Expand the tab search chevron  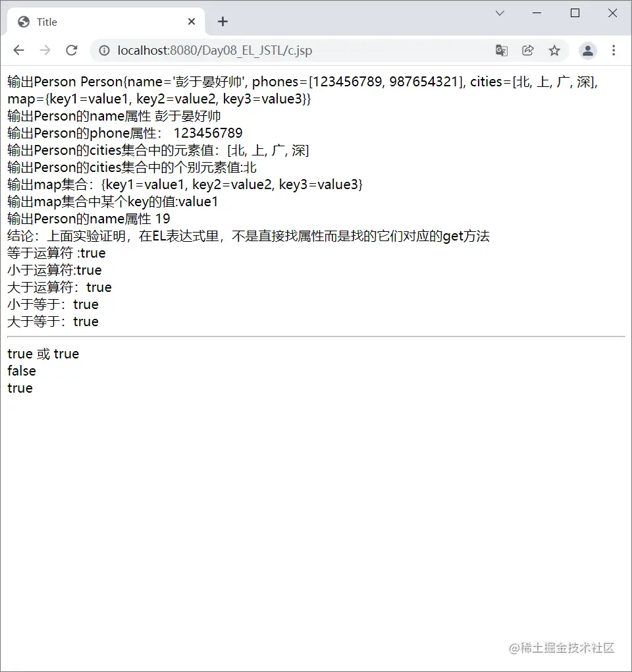tap(500, 13)
